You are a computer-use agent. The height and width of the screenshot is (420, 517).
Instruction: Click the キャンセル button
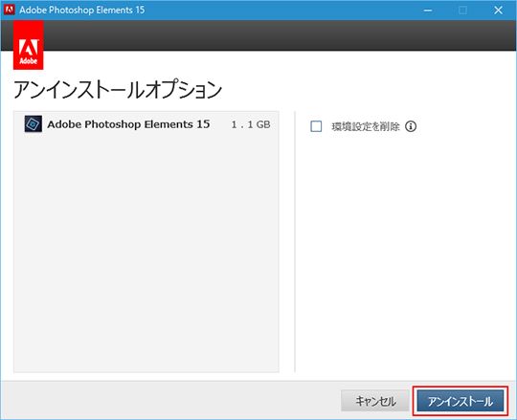point(375,401)
